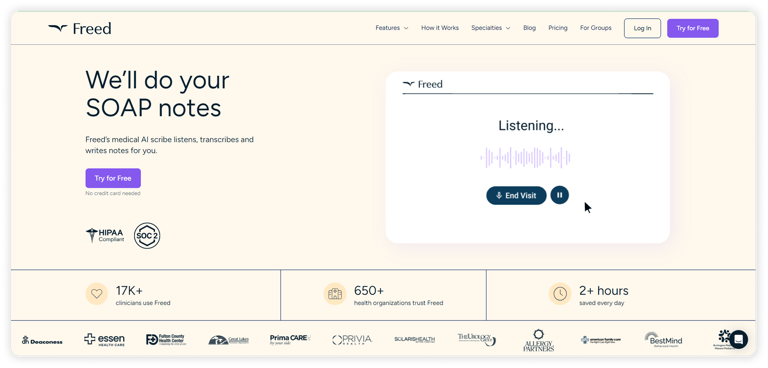Click the Deaconess logo
The height and width of the screenshot is (368, 768).
pyautogui.click(x=42, y=340)
